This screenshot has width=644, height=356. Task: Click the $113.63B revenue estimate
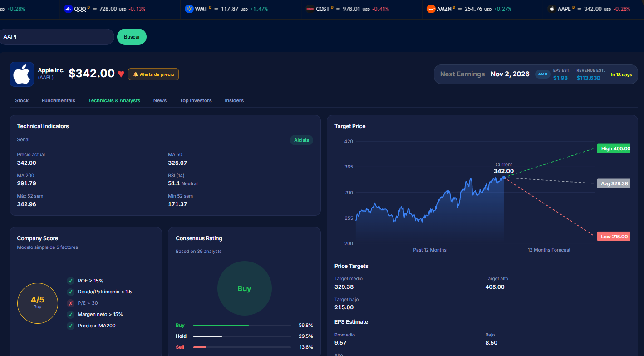coord(589,78)
